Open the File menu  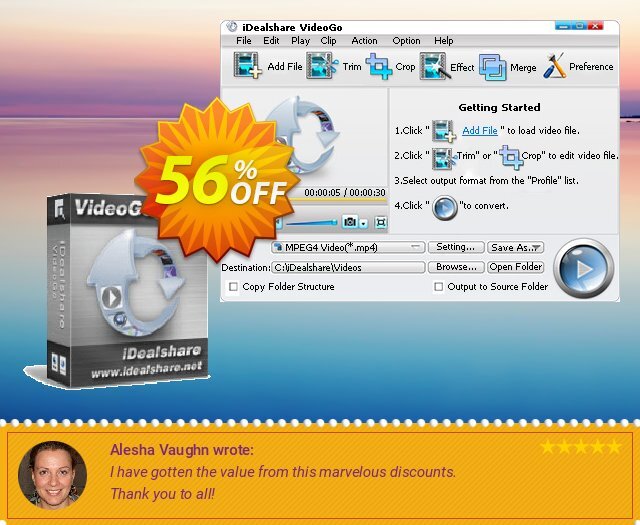click(x=244, y=41)
